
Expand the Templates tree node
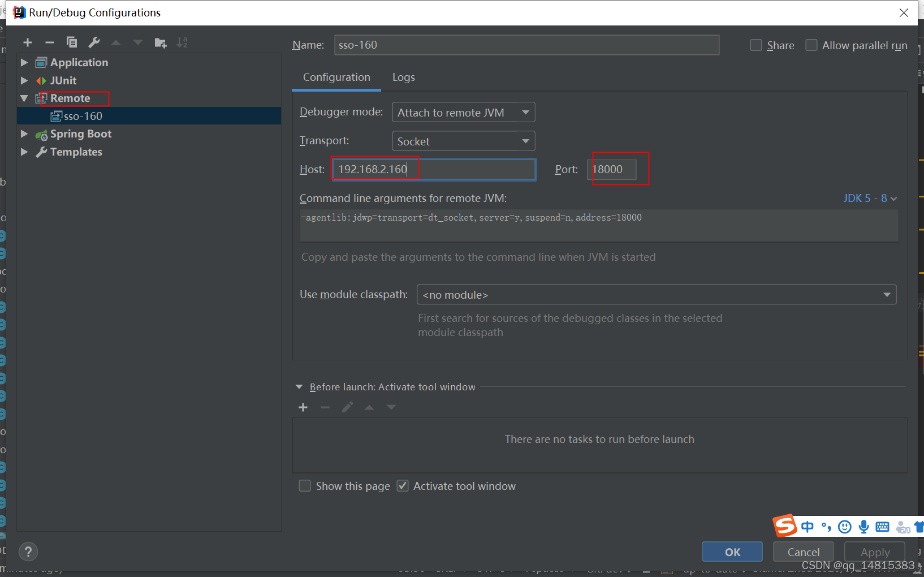click(24, 152)
